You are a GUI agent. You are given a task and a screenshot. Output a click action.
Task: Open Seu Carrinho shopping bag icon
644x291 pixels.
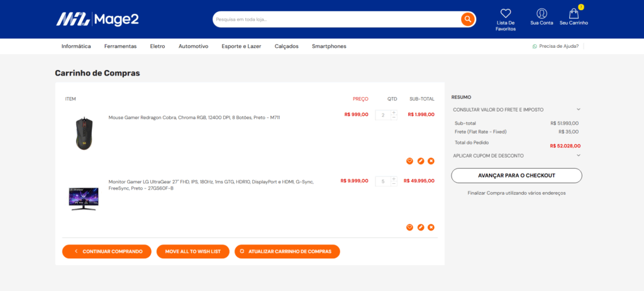point(574,13)
